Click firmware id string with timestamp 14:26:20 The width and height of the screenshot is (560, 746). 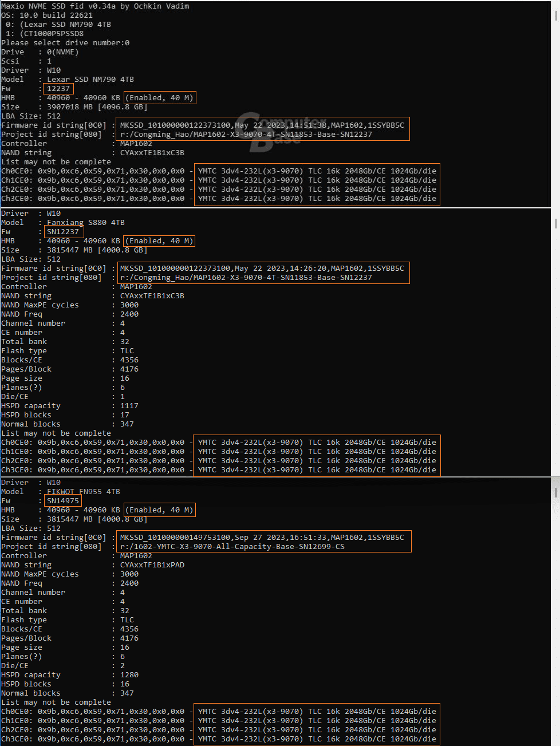(262, 269)
